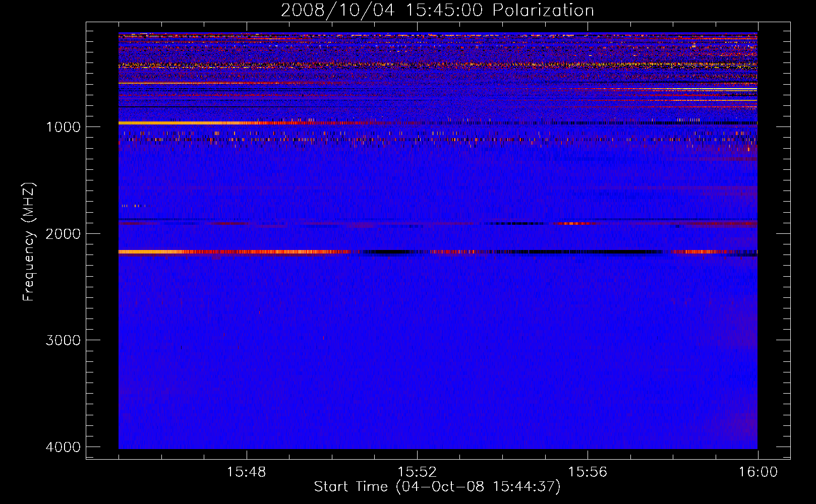Click the 15:52 time tick label
Viewport: 816px width, 504px height.
click(x=417, y=472)
